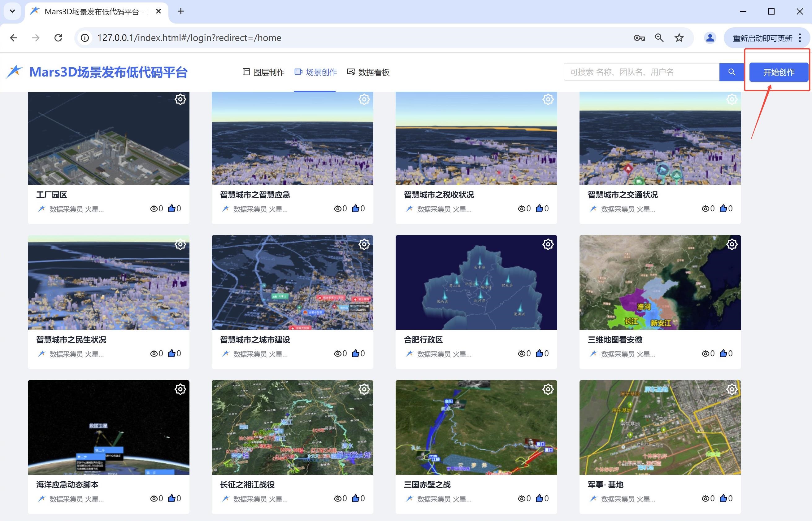Click view-count eye icon on 智慧城市之城市建设
This screenshot has height=521, width=812.
point(338,354)
